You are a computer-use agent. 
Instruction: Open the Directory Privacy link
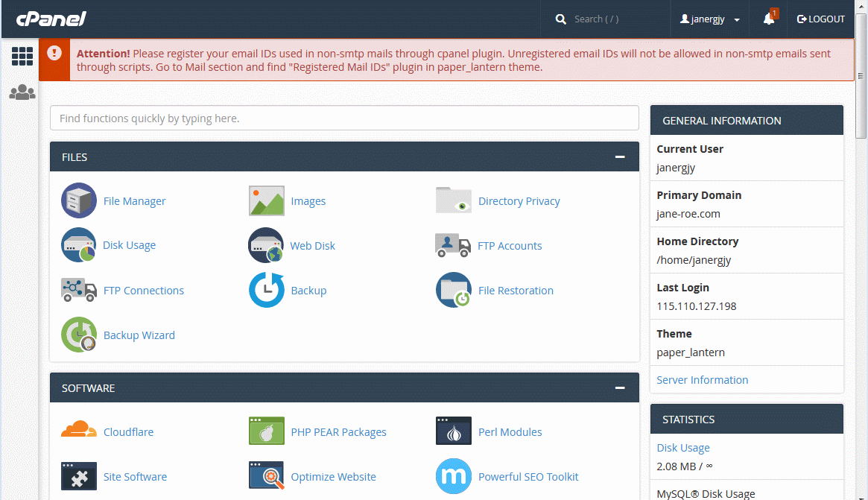[x=519, y=201]
